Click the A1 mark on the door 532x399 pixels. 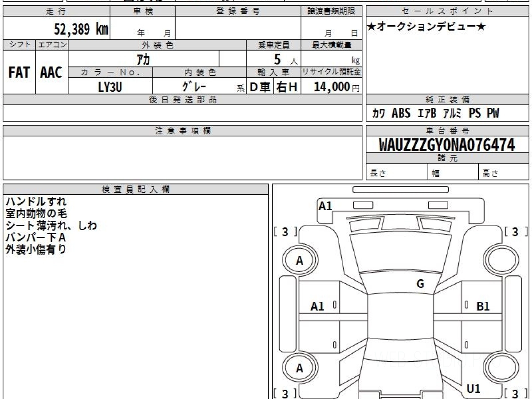pyautogui.click(x=317, y=306)
